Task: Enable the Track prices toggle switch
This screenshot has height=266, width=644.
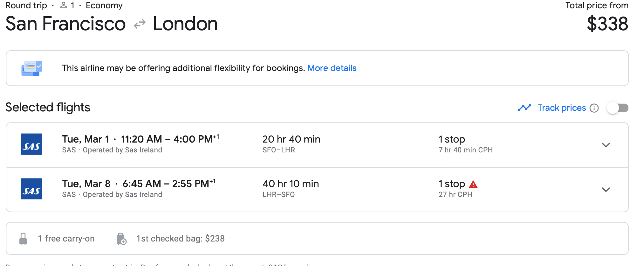Action: pyautogui.click(x=617, y=108)
